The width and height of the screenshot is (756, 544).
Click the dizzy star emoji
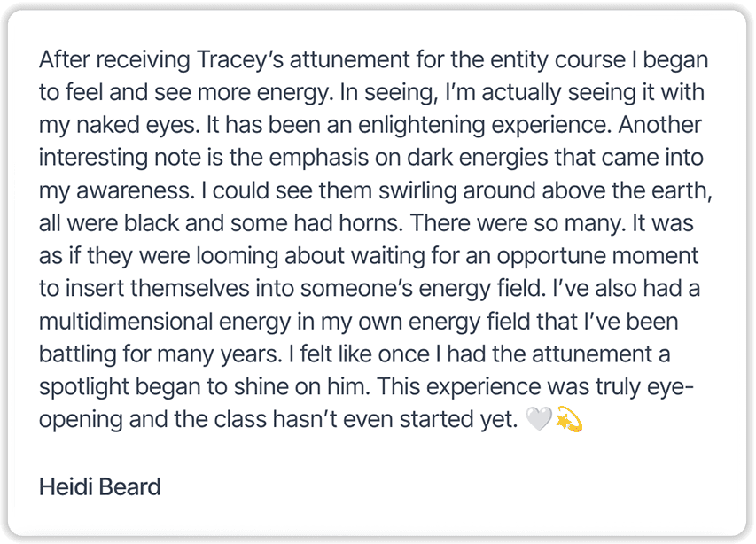pos(569,421)
